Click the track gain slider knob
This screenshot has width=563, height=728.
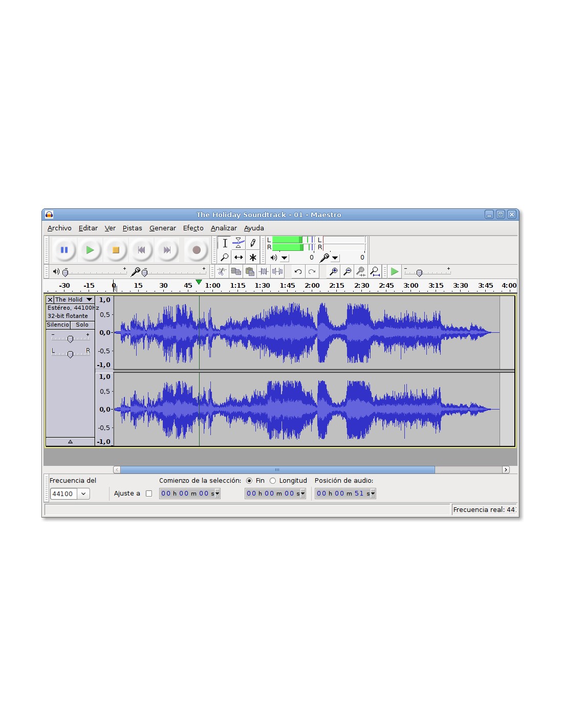tap(70, 339)
